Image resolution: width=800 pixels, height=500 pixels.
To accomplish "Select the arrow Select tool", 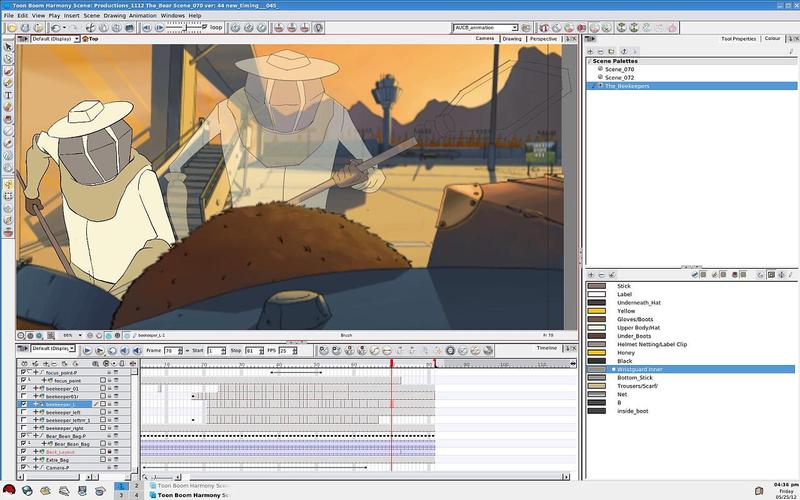I will 8,46.
